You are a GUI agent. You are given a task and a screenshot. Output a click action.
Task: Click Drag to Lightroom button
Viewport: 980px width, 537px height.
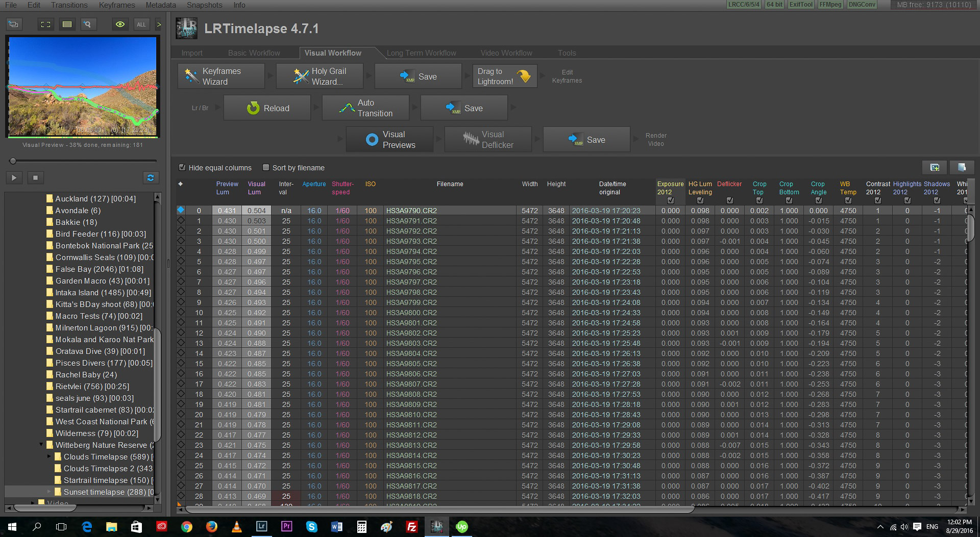pos(505,76)
